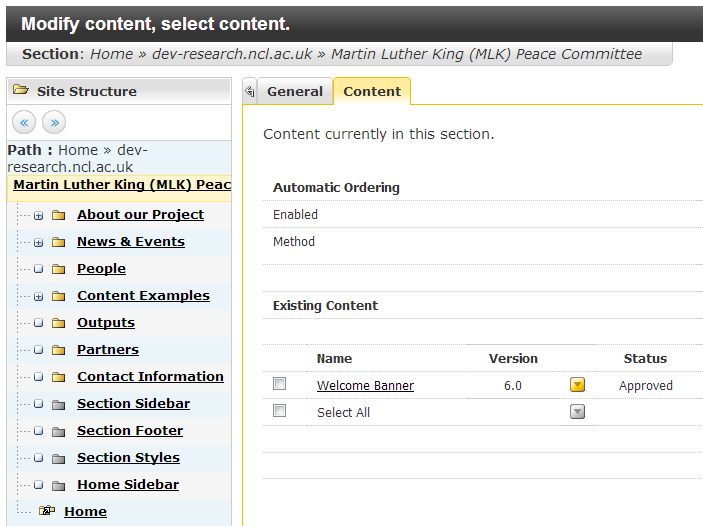Click the link icon beside Home

pos(46,511)
